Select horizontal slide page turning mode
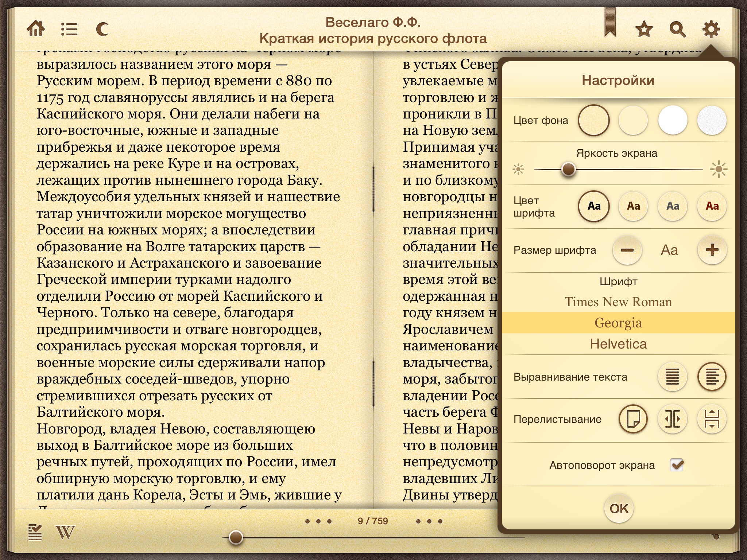This screenshot has height=560, width=747. [x=673, y=419]
